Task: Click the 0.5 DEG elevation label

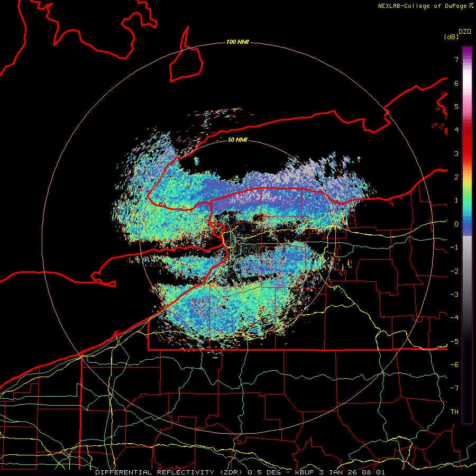Action: (264, 472)
